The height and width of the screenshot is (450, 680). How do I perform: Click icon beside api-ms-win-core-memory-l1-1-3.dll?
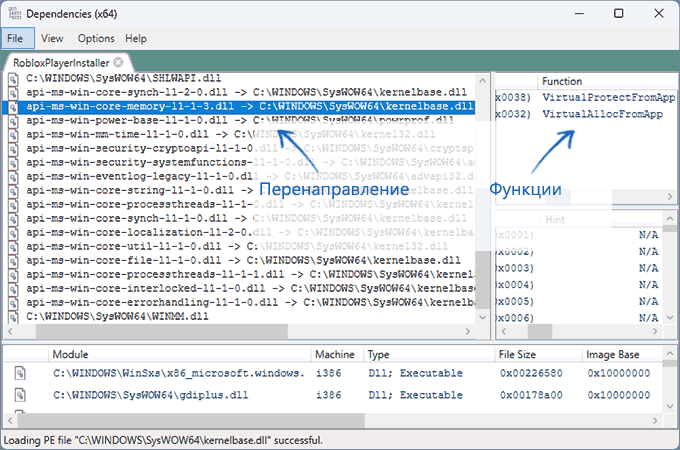click(x=13, y=107)
